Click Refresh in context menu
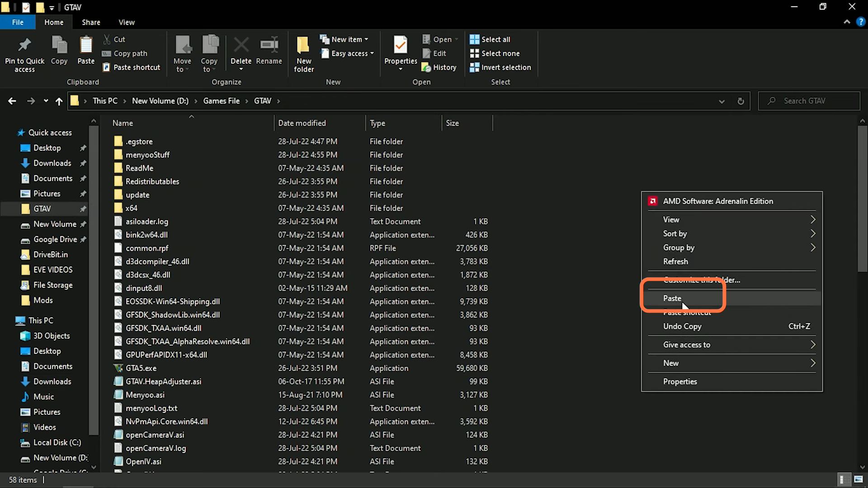 (x=732, y=262)
